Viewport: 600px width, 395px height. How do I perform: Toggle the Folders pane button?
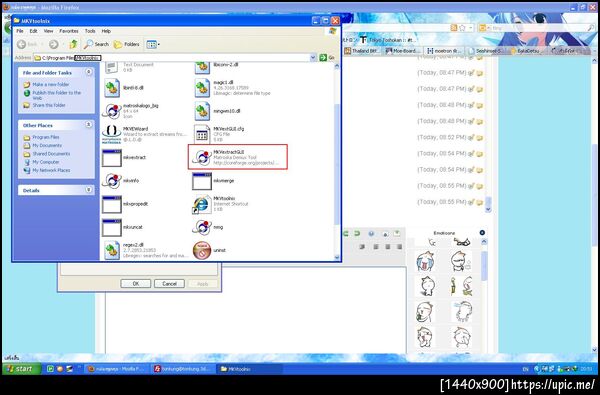tap(127, 44)
